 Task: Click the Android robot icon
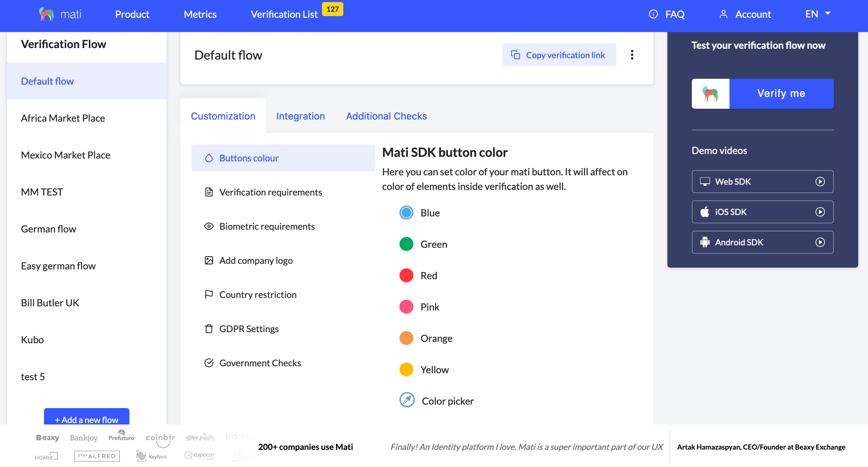705,242
